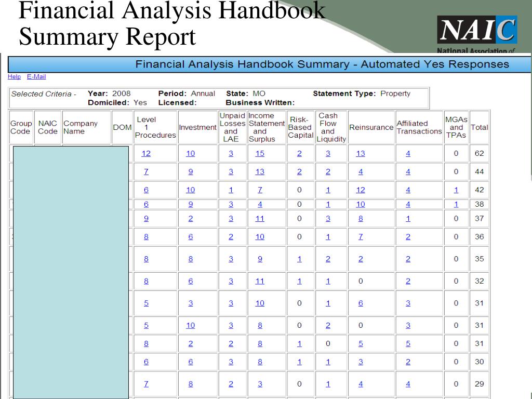This screenshot has height=399, width=532.
Task: Open Investment value 6 in the 36-total row
Action: tap(190, 237)
